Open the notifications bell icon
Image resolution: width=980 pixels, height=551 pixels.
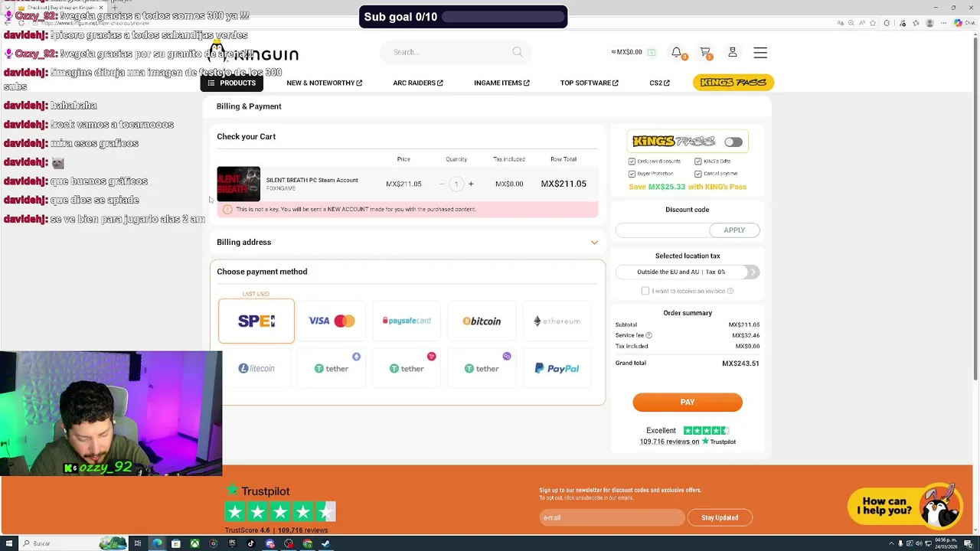click(676, 52)
